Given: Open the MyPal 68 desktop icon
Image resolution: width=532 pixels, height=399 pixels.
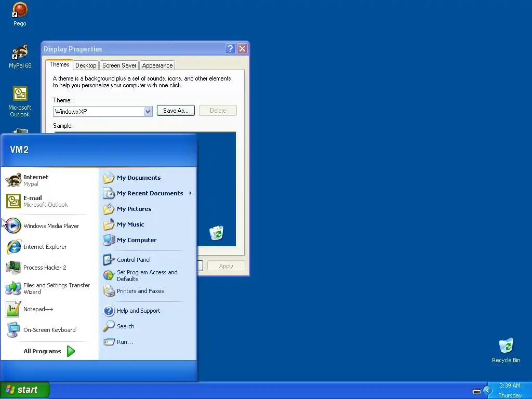Looking at the screenshot, I should click(x=20, y=56).
